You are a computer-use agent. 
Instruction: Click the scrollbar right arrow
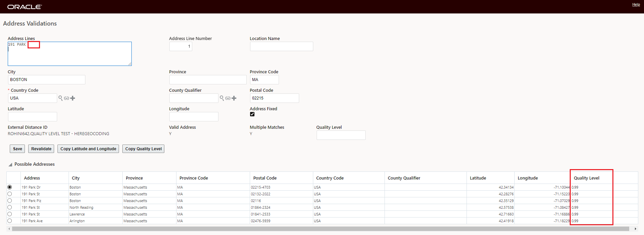635,229
